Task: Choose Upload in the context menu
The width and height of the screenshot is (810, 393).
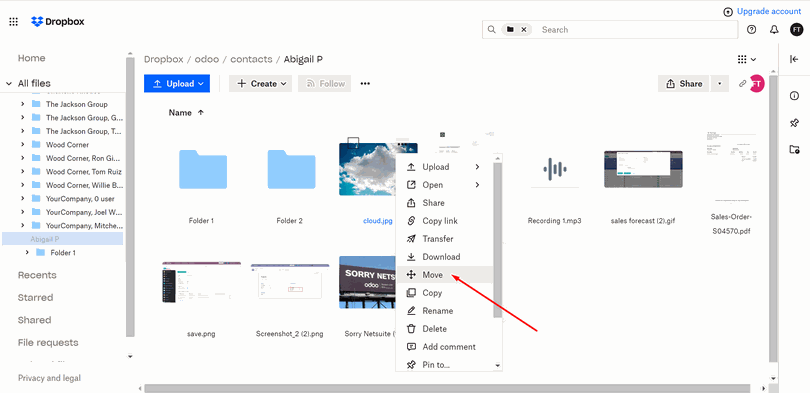Action: 444,167
